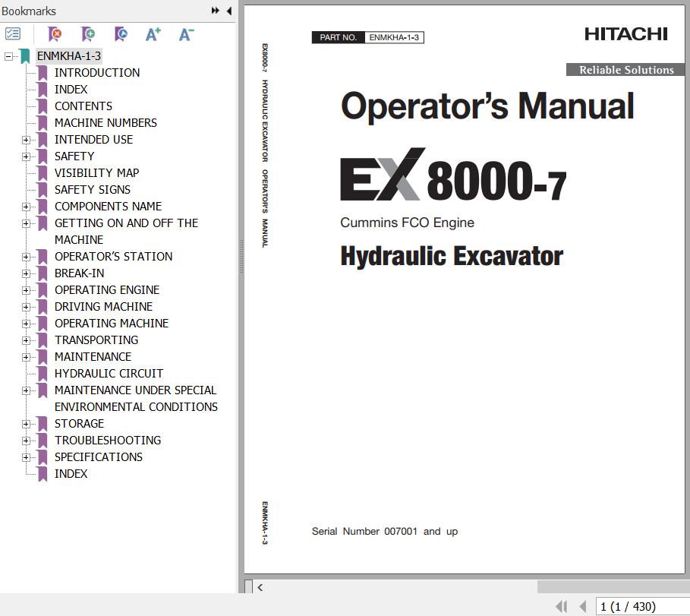Expand the TRANSPORTING bookmark
The image size is (690, 616).
[x=26, y=341]
